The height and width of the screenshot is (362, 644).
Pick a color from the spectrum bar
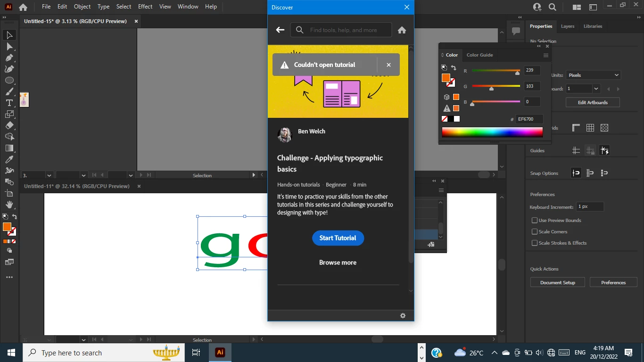coord(492,132)
